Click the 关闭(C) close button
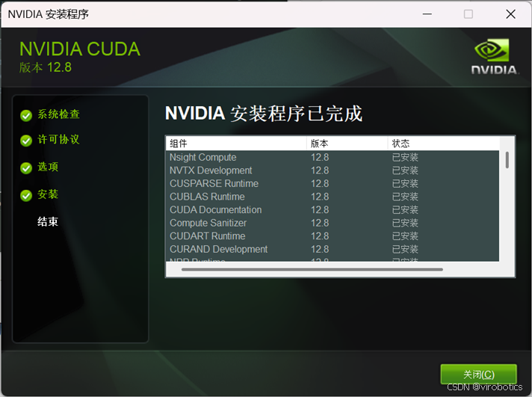The width and height of the screenshot is (532, 397). coord(478,375)
